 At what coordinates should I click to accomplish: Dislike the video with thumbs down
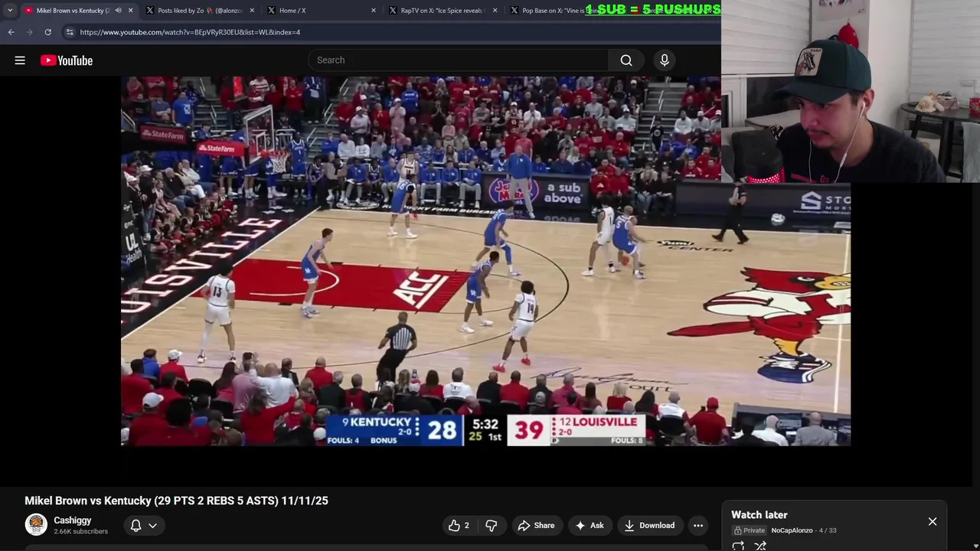[x=492, y=526]
